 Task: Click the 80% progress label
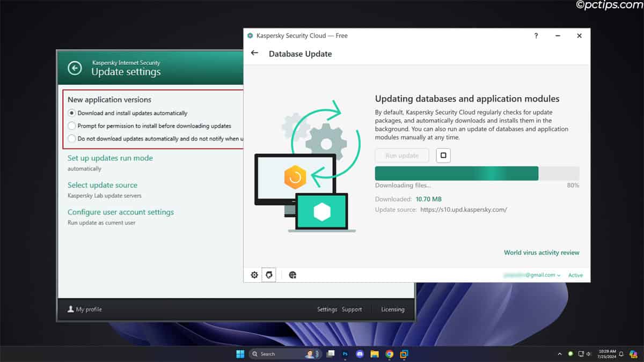(x=573, y=185)
